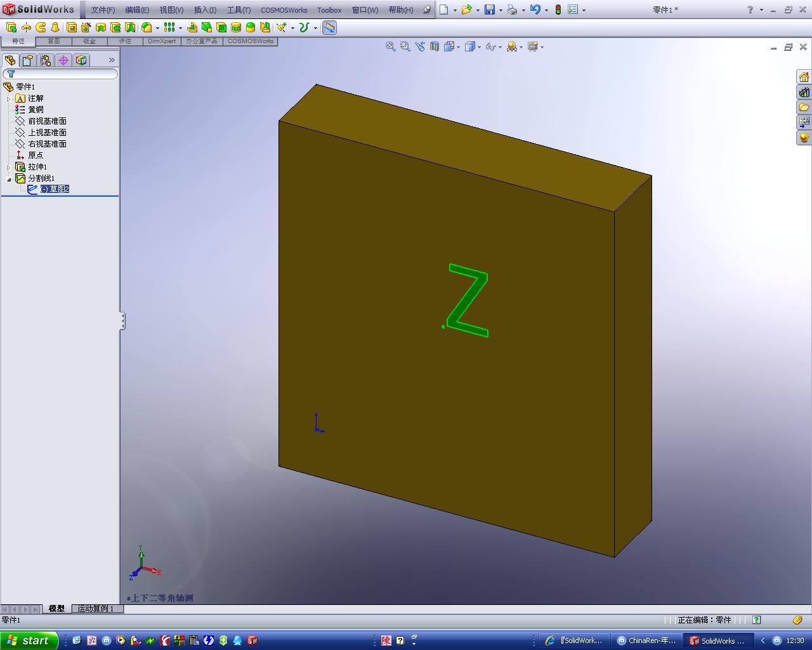Expand the 拉伸1 feature node
Image resolution: width=812 pixels, height=650 pixels.
(9, 167)
